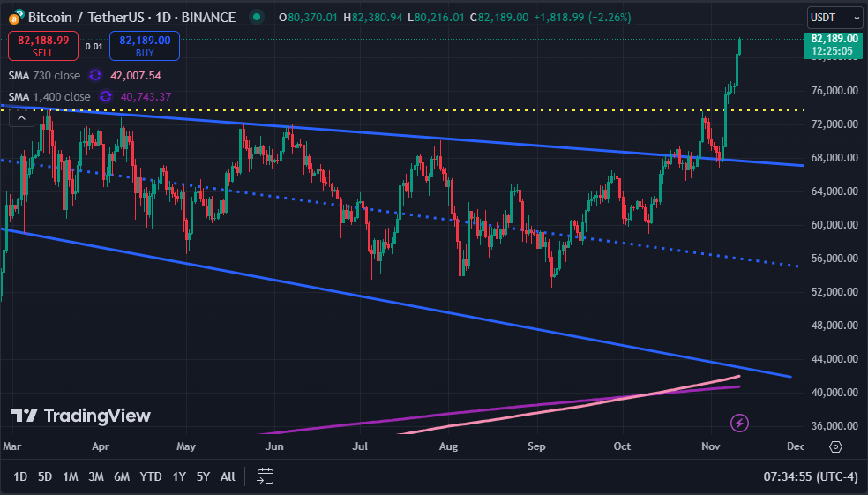Click the Aug label on time axis
This screenshot has height=495, width=868.
click(x=448, y=446)
